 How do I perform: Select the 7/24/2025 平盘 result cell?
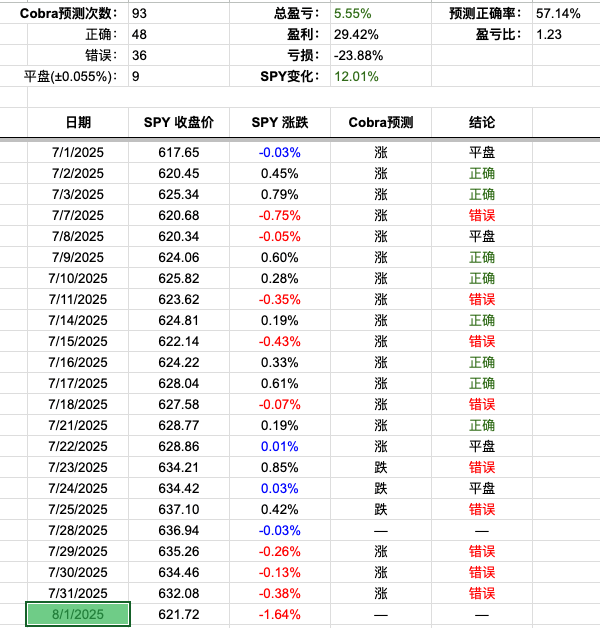482,488
